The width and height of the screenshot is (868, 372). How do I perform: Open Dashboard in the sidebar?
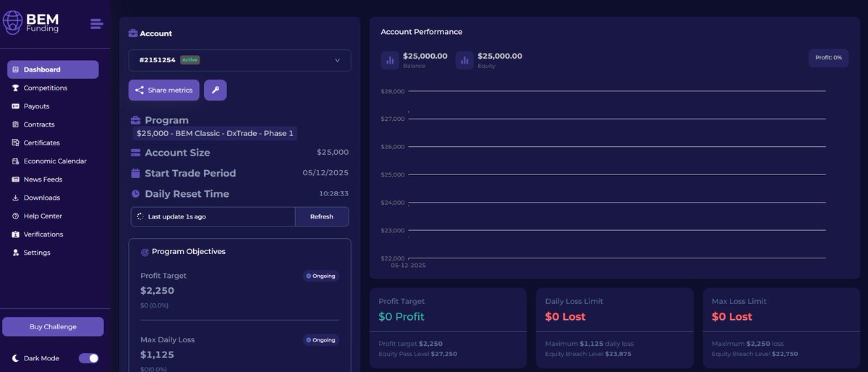pyautogui.click(x=53, y=69)
